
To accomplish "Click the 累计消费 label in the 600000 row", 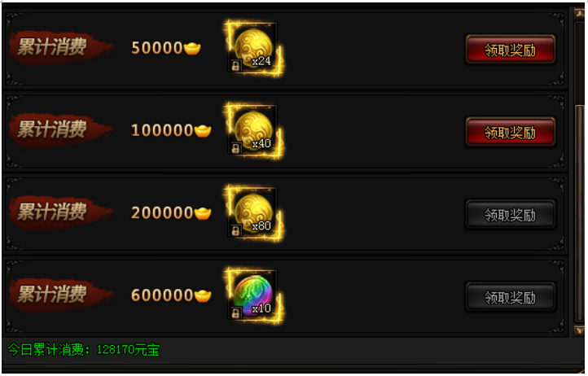I will pyautogui.click(x=52, y=295).
